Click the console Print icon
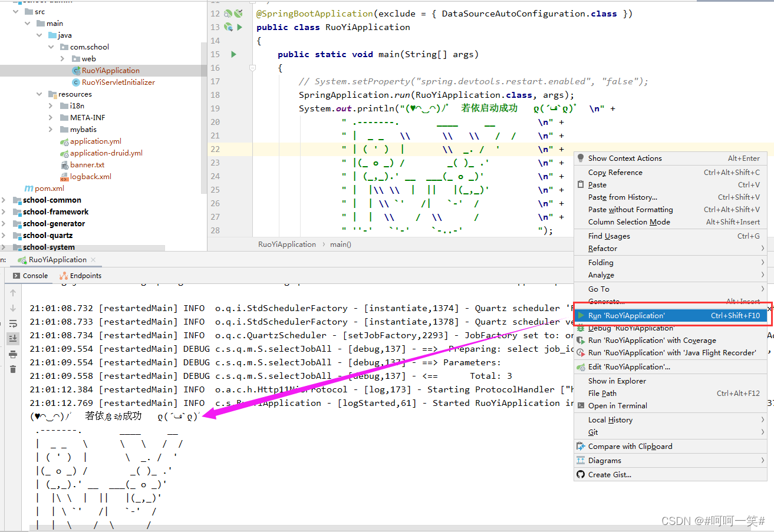Image resolution: width=774 pixels, height=532 pixels. click(13, 354)
